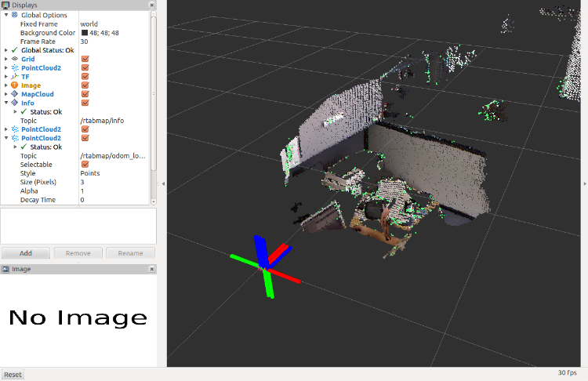Click the Global Options gear icon
This screenshot has width=588, height=381.
pyautogui.click(x=14, y=15)
